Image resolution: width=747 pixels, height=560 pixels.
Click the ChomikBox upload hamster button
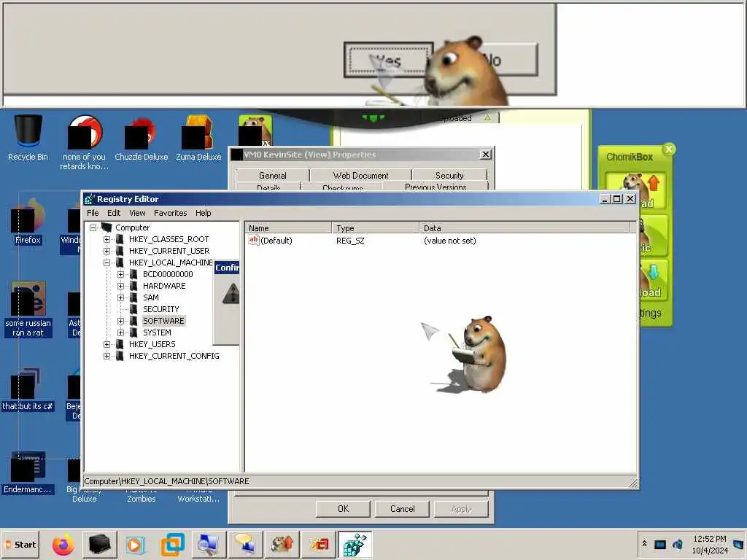click(x=636, y=190)
